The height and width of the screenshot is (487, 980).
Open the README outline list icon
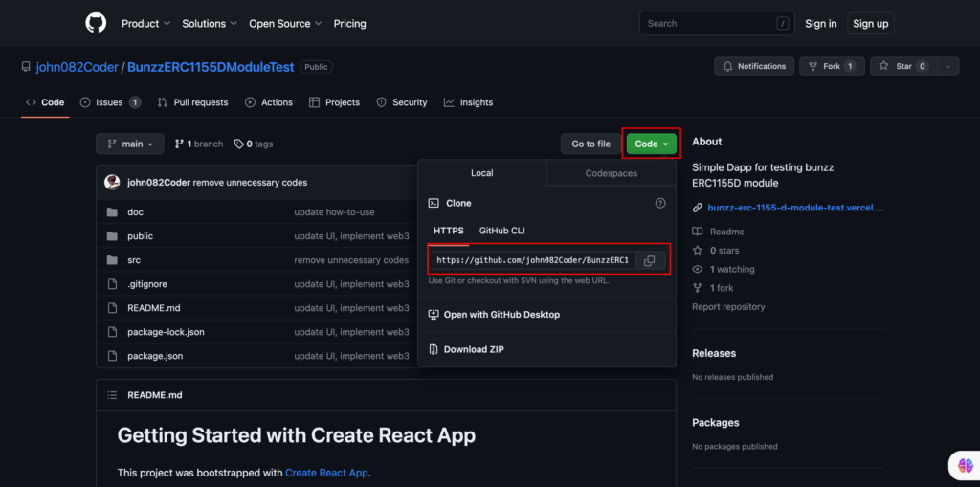113,395
